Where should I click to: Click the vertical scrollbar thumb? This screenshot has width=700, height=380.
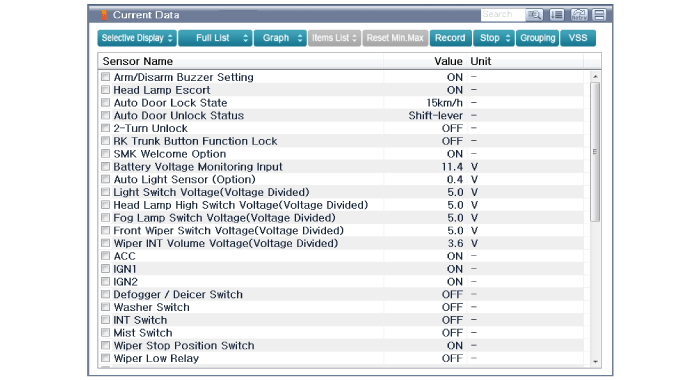coord(595,152)
